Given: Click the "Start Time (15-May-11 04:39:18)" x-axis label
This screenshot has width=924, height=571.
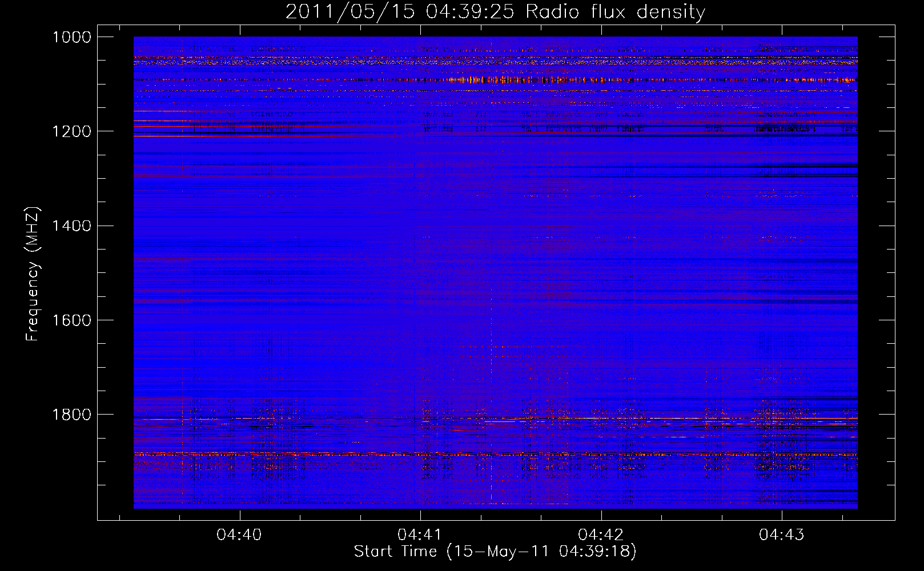Looking at the screenshot, I should pos(495,552).
